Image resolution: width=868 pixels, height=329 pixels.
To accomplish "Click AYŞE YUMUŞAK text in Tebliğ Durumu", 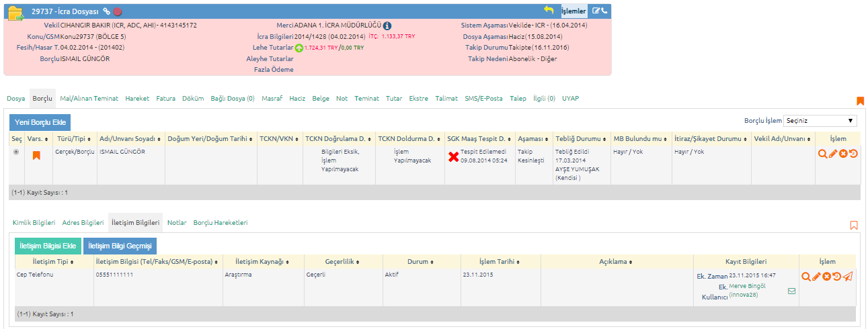I will (x=578, y=169).
